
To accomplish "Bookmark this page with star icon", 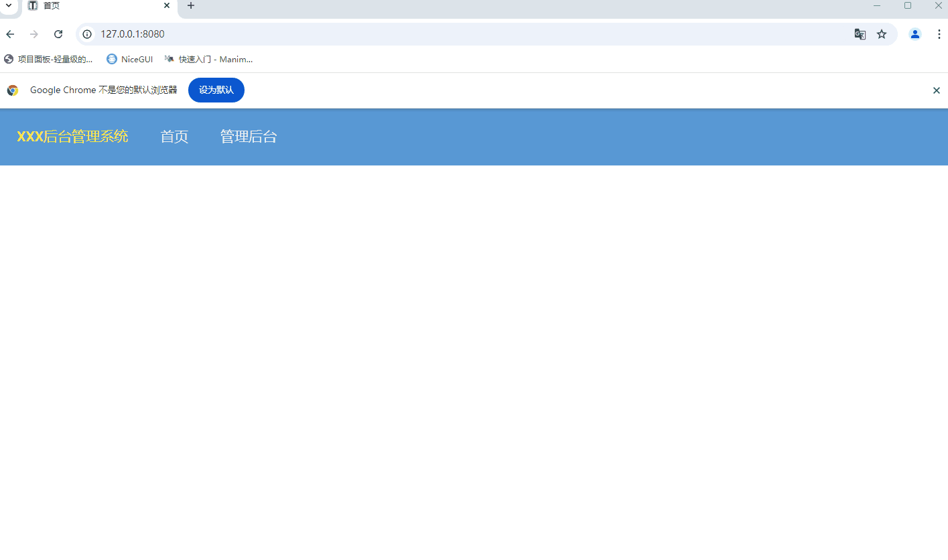I will 882,34.
